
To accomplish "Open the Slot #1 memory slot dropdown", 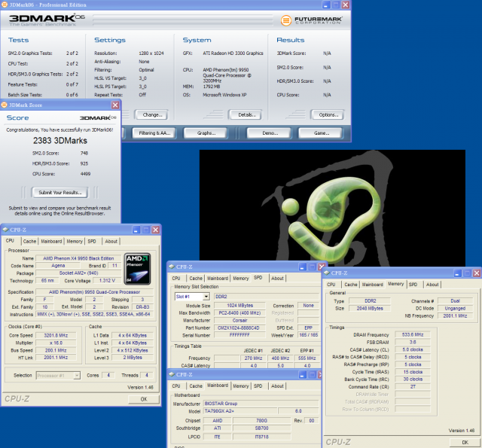I will tap(206, 297).
